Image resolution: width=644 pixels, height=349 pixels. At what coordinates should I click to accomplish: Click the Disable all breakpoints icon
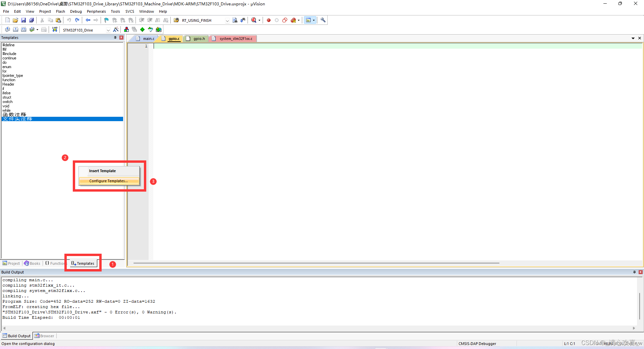point(285,20)
